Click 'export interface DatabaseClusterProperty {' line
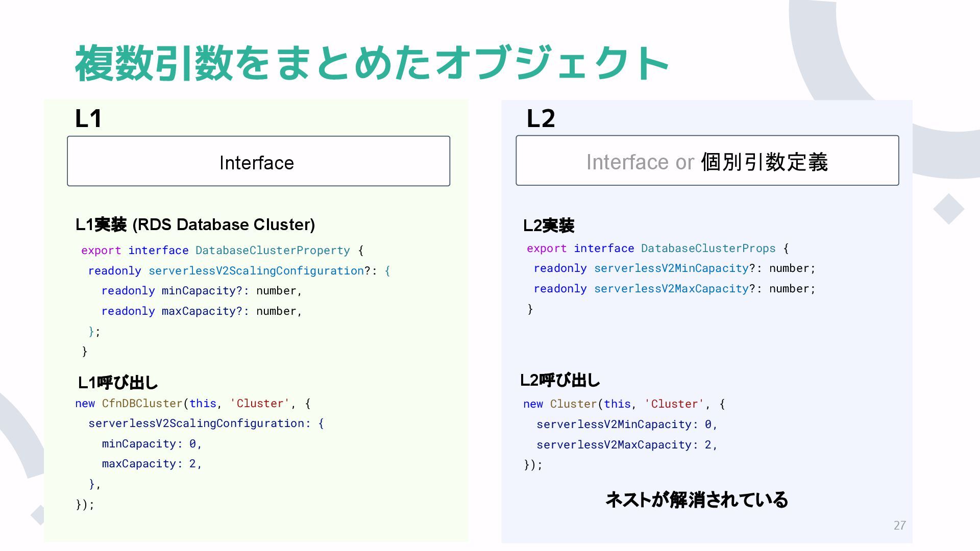Image resolution: width=980 pixels, height=551 pixels. coord(222,251)
